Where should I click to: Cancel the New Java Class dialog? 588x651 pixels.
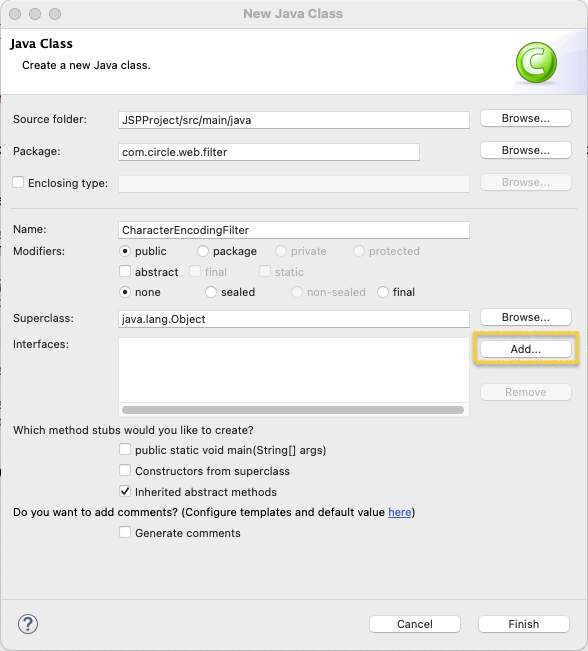415,624
